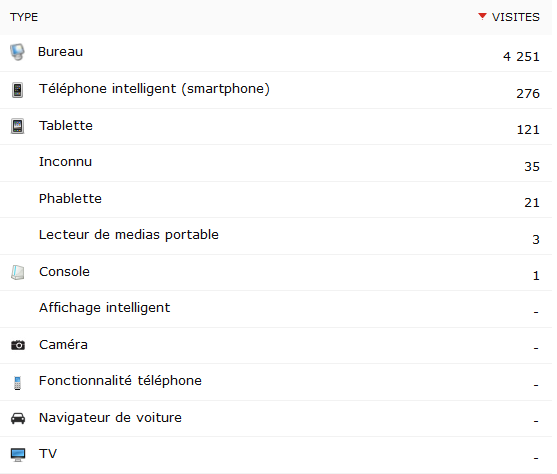Select the Affichage intelligent row label
This screenshot has height=474, width=557.
coord(104,308)
